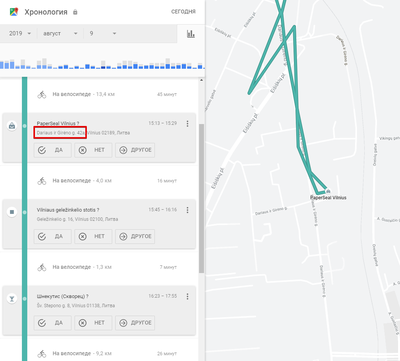Click timeline dot beside PaperSeal Vilnius card
The image size is (400, 361).
(x=24, y=126)
